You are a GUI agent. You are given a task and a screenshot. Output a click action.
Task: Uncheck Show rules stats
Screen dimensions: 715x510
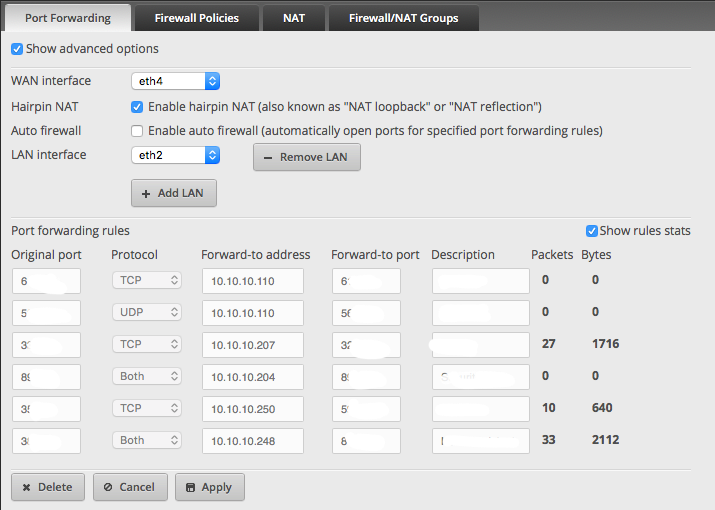(592, 231)
